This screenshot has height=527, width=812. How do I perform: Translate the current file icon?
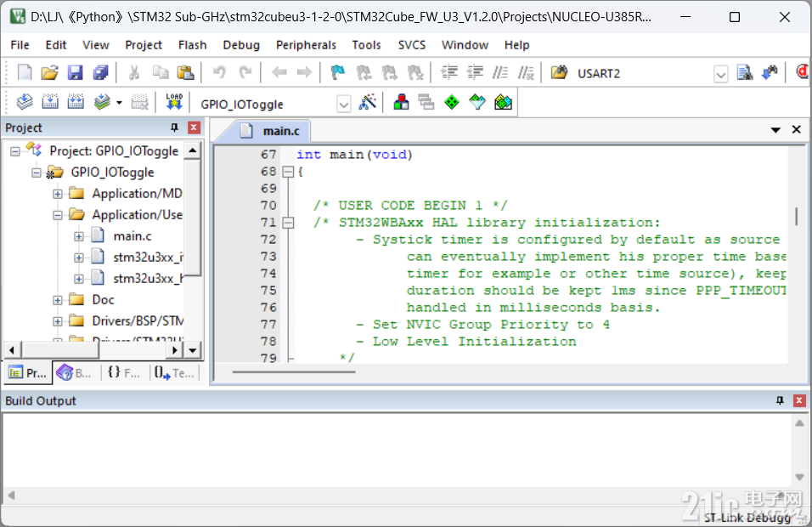click(x=25, y=102)
